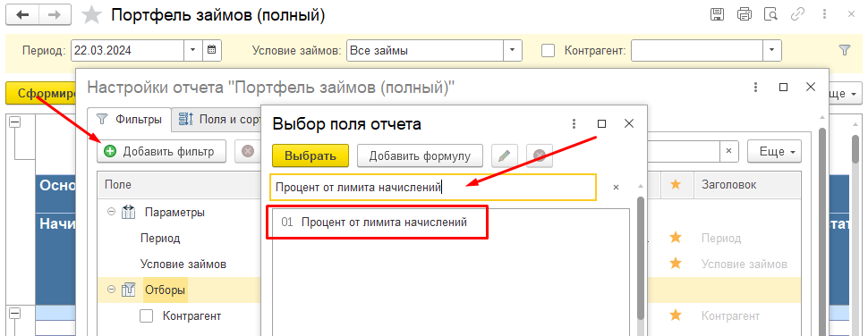Click the link chain icon

point(797,15)
